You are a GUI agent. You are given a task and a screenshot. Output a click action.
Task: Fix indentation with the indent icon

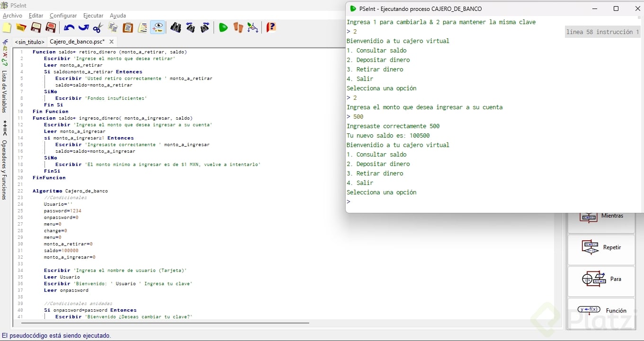point(143,27)
